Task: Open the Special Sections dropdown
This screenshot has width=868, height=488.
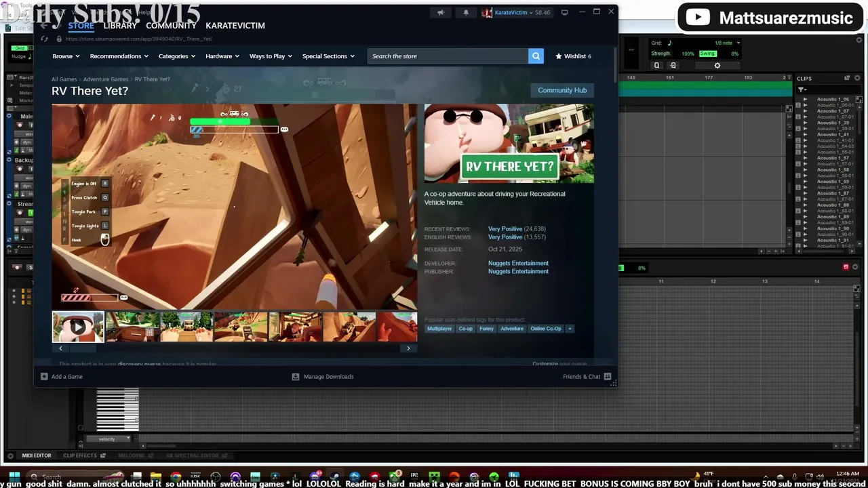Action: click(328, 56)
